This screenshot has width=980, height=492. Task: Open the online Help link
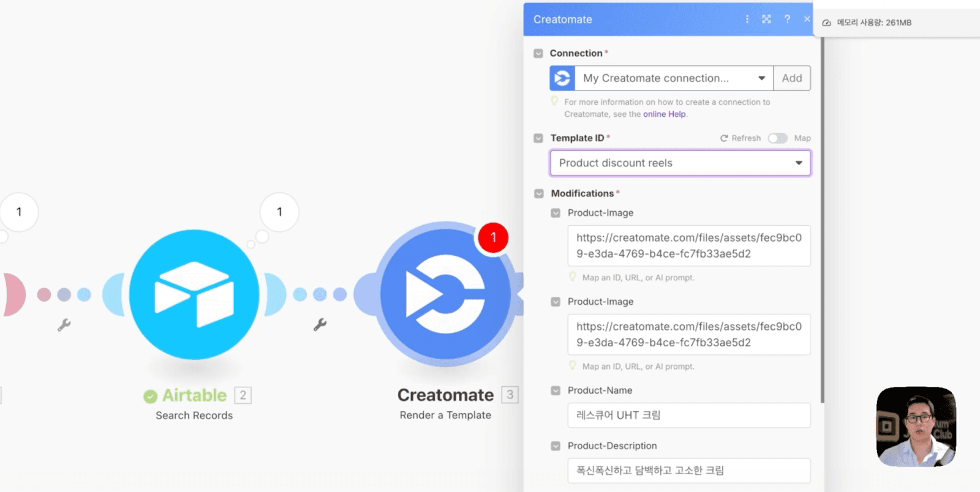pyautogui.click(x=665, y=114)
